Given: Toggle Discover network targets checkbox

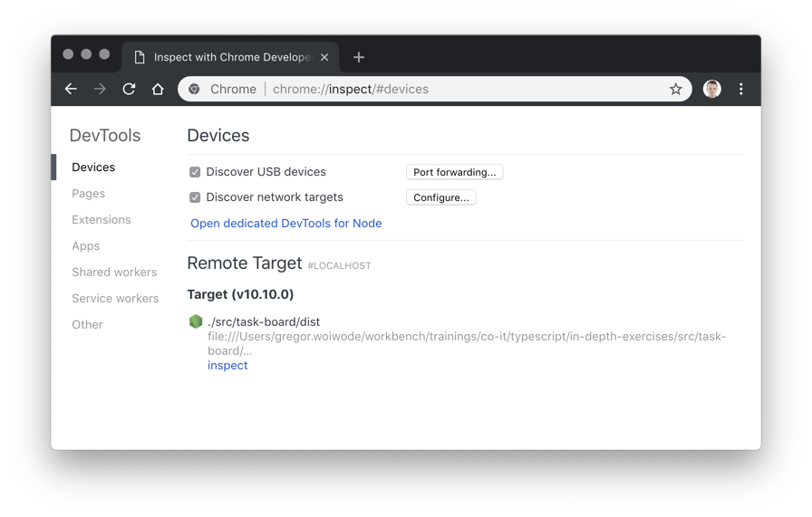Looking at the screenshot, I should (x=195, y=197).
